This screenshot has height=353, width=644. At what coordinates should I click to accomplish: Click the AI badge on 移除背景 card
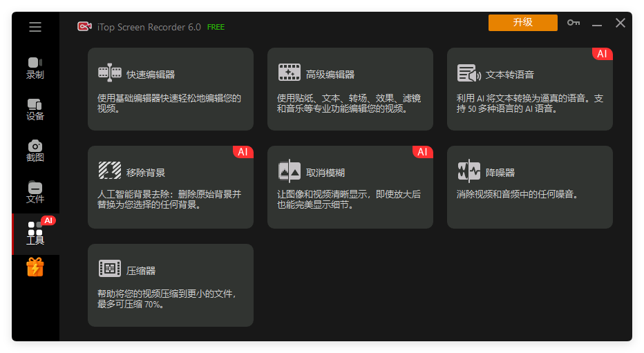click(243, 152)
